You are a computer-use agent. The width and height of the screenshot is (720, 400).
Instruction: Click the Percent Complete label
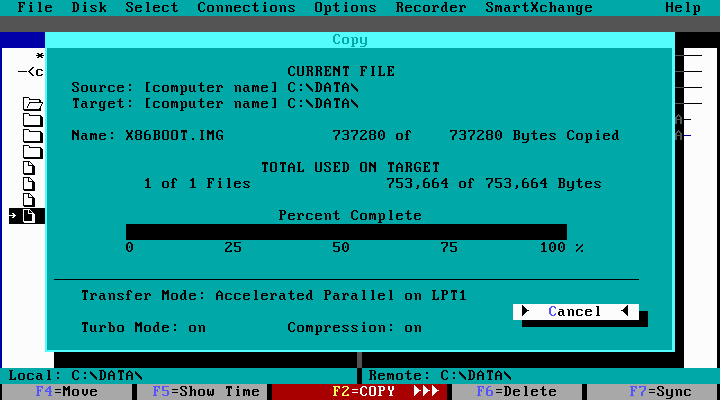tap(350, 215)
